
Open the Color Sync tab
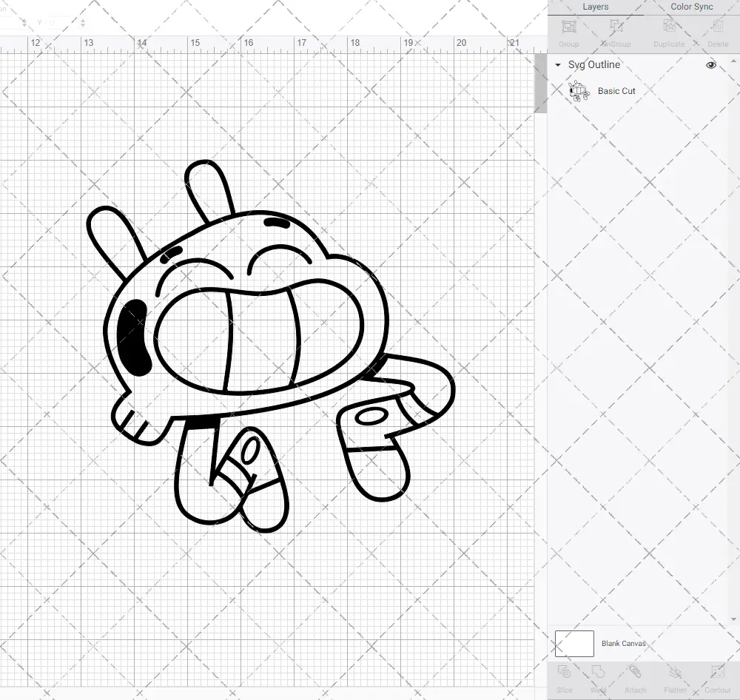click(x=691, y=7)
